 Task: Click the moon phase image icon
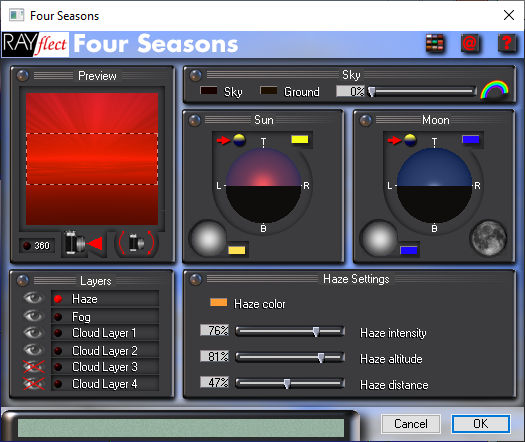(489, 238)
